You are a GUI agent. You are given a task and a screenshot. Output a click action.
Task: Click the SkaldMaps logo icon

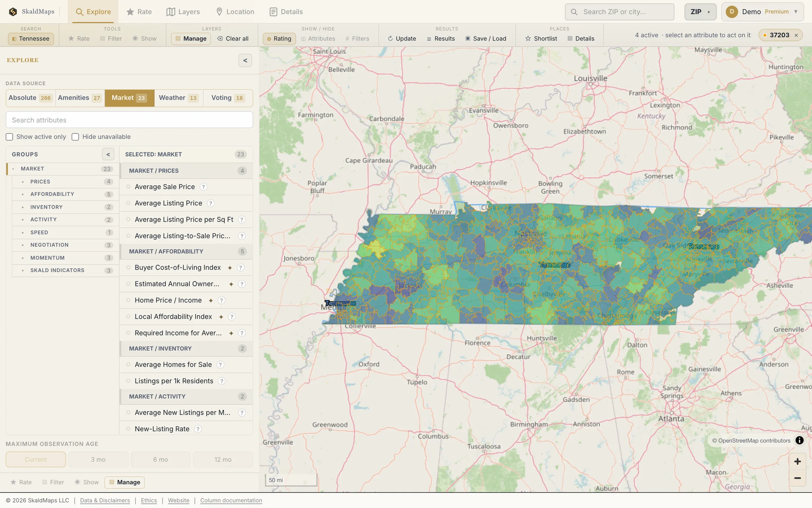13,12
